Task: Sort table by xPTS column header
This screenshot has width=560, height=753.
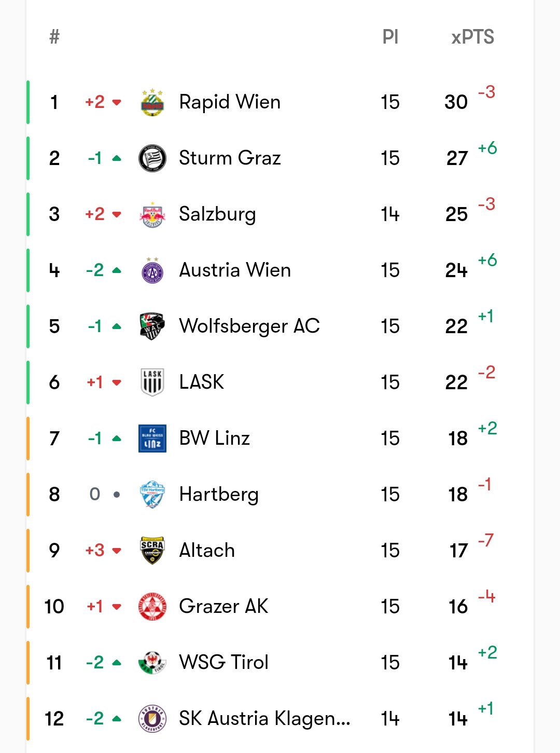Action: click(x=472, y=37)
